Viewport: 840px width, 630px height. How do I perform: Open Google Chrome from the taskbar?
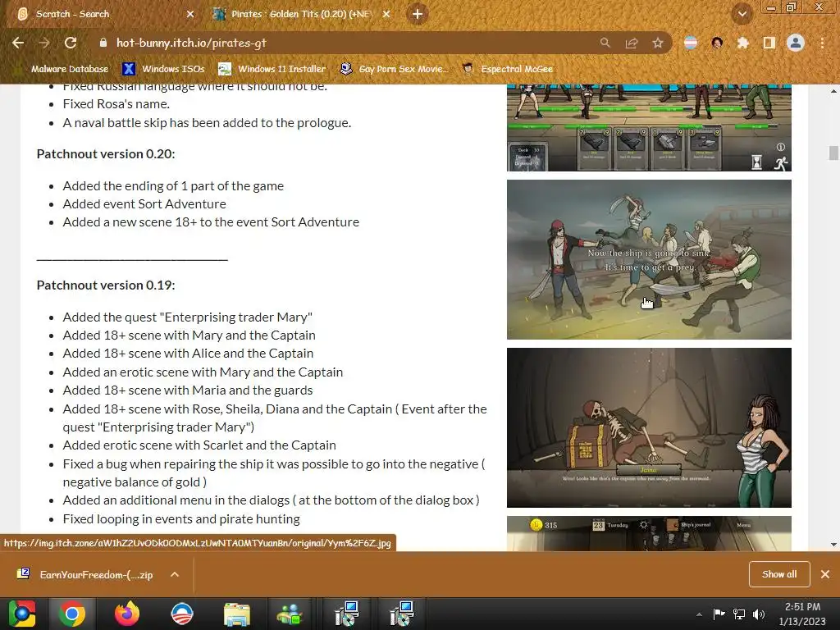pyautogui.click(x=72, y=614)
